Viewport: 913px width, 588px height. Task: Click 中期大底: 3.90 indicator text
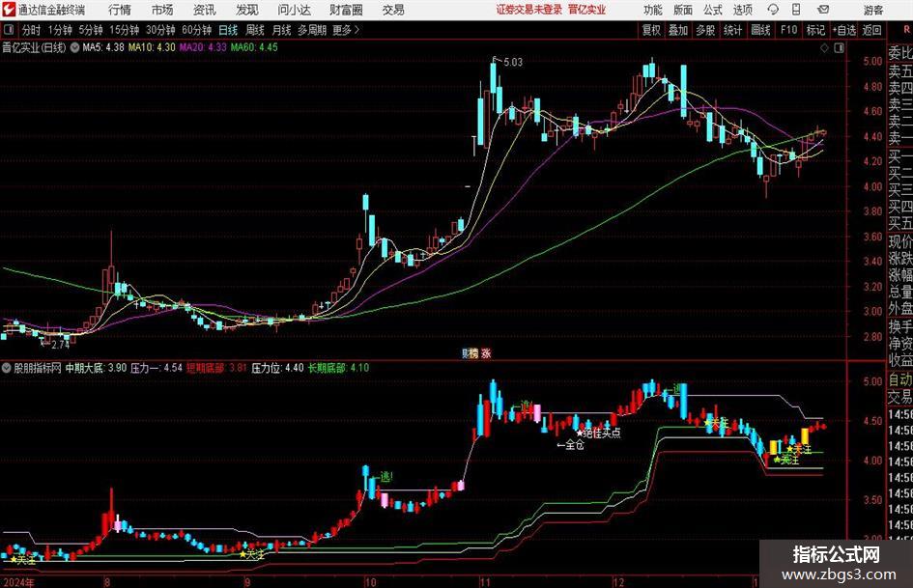(96, 368)
